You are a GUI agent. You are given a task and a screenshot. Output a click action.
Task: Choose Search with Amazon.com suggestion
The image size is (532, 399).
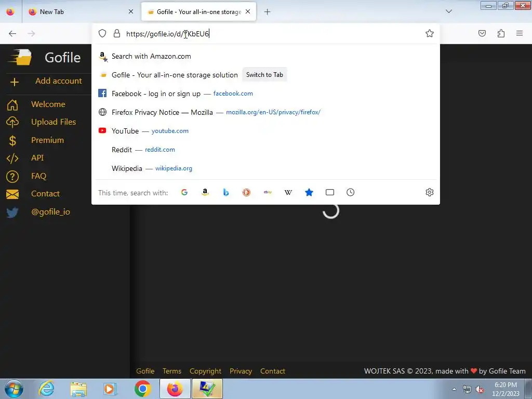[265, 56]
